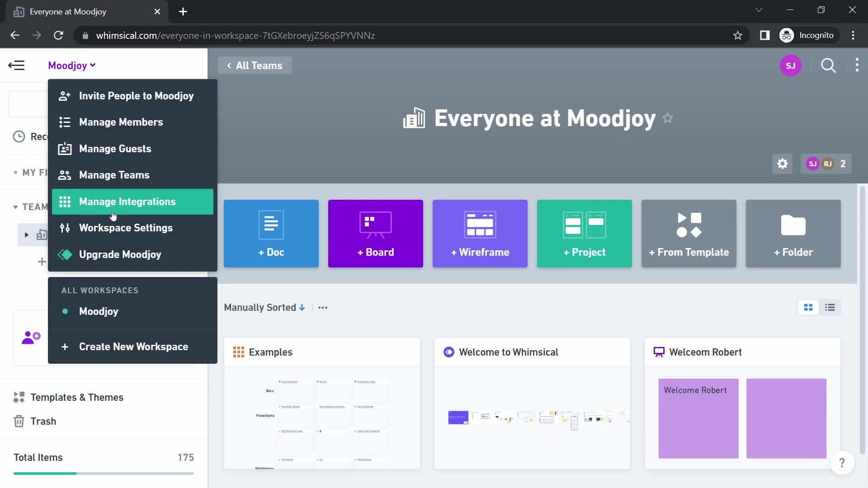Open the SJ user avatar menu
868x488 pixels.
pyautogui.click(x=790, y=66)
